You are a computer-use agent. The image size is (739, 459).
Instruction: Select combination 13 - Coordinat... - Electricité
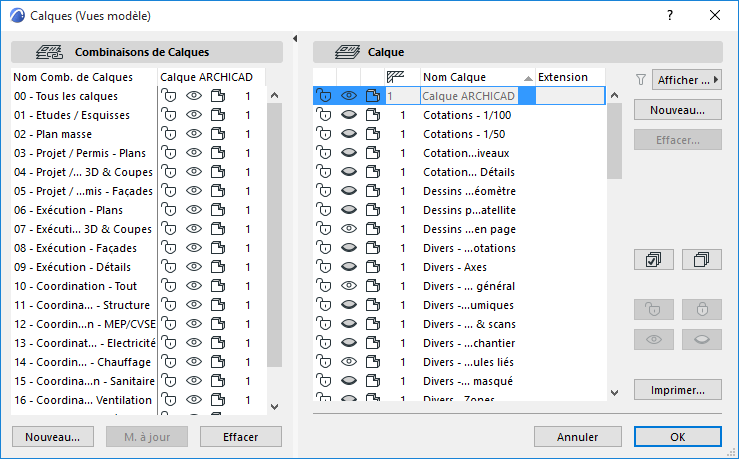tap(85, 343)
